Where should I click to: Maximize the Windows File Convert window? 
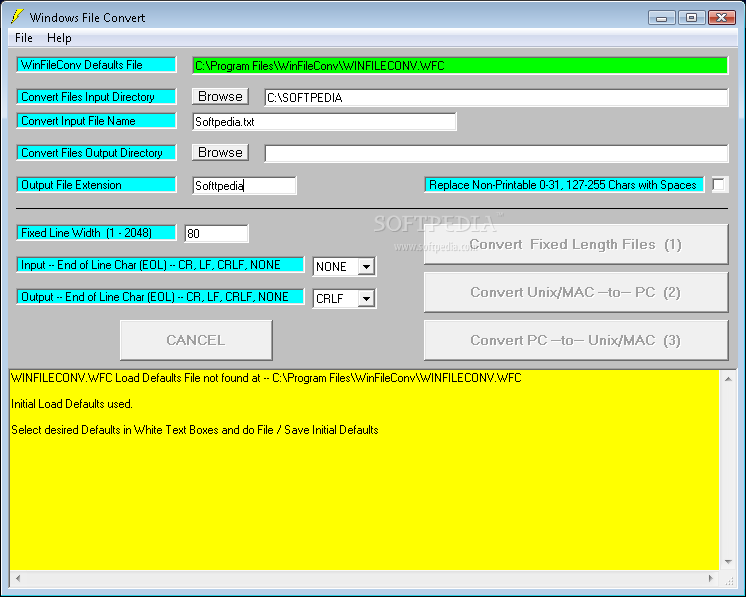(691, 18)
